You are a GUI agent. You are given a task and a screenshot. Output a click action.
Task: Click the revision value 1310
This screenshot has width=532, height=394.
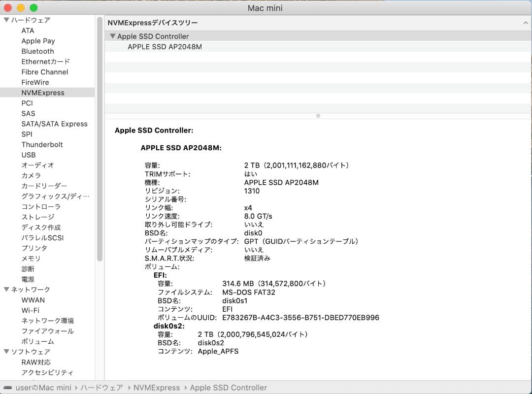tap(252, 191)
